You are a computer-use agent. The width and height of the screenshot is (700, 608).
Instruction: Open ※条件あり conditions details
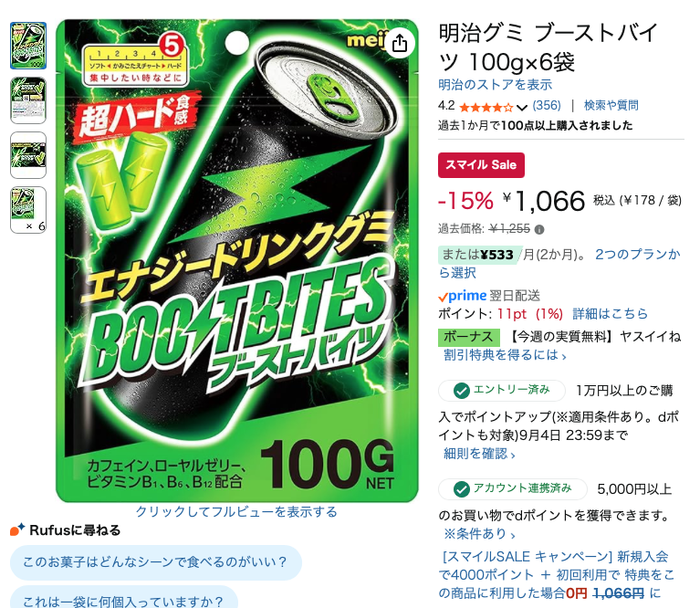pyautogui.click(x=479, y=534)
